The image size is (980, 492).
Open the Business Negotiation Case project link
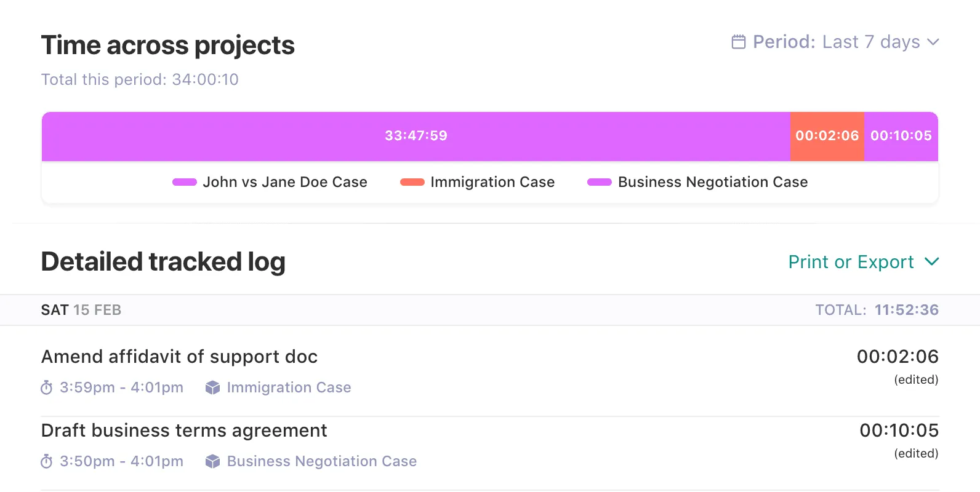pyautogui.click(x=321, y=461)
